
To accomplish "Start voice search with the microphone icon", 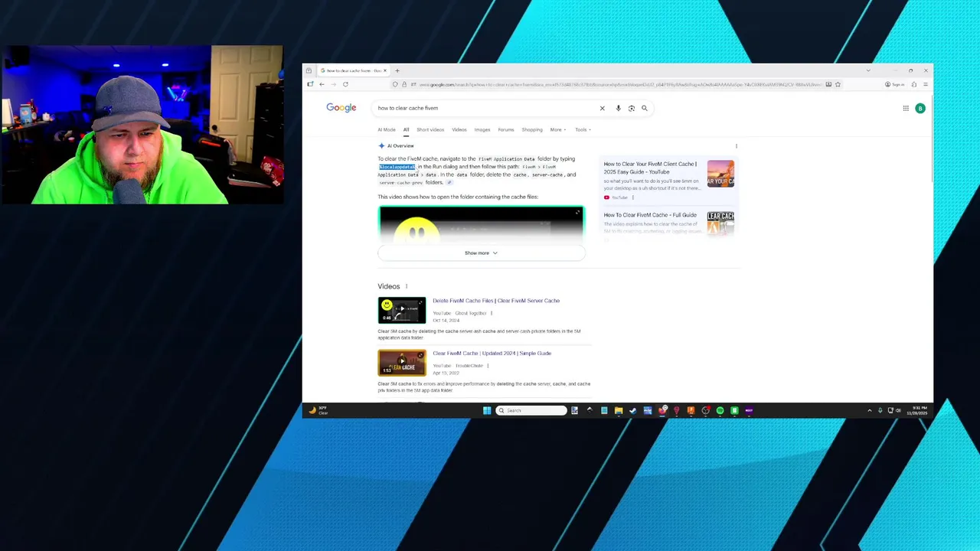I will coord(618,108).
